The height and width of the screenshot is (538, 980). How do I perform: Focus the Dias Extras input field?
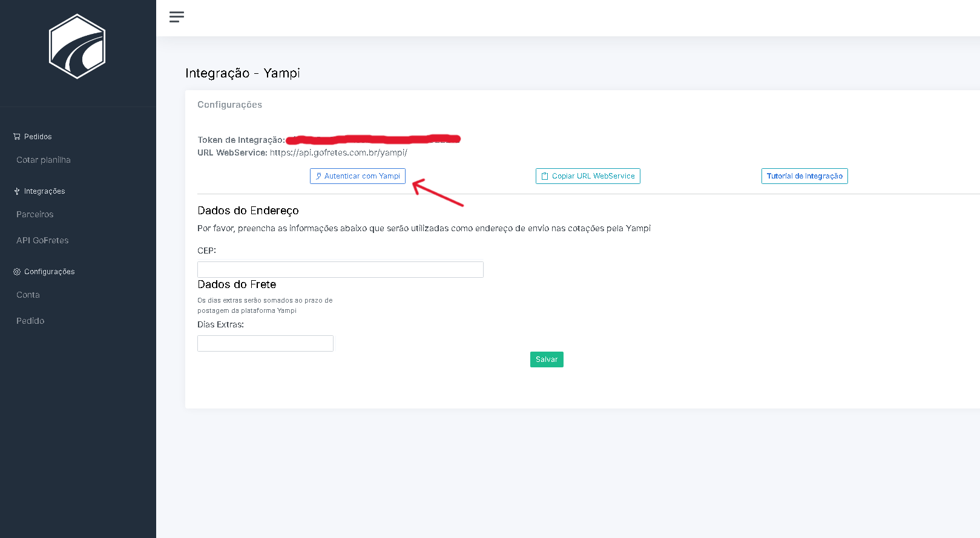point(265,343)
